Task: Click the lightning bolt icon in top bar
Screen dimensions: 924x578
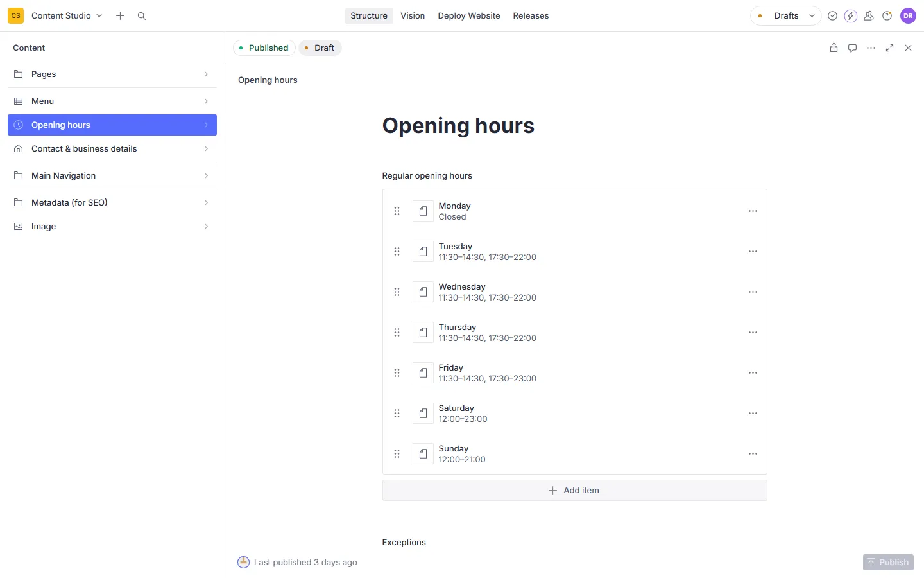Action: pos(851,16)
